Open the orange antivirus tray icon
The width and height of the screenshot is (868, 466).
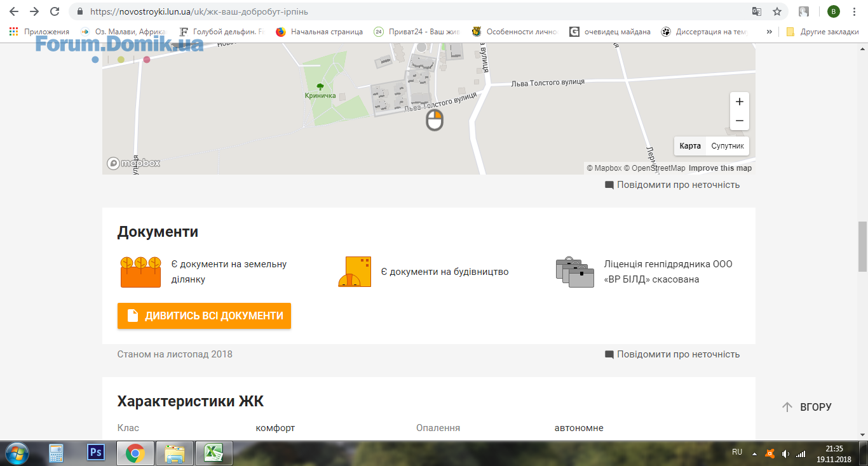[770, 453]
